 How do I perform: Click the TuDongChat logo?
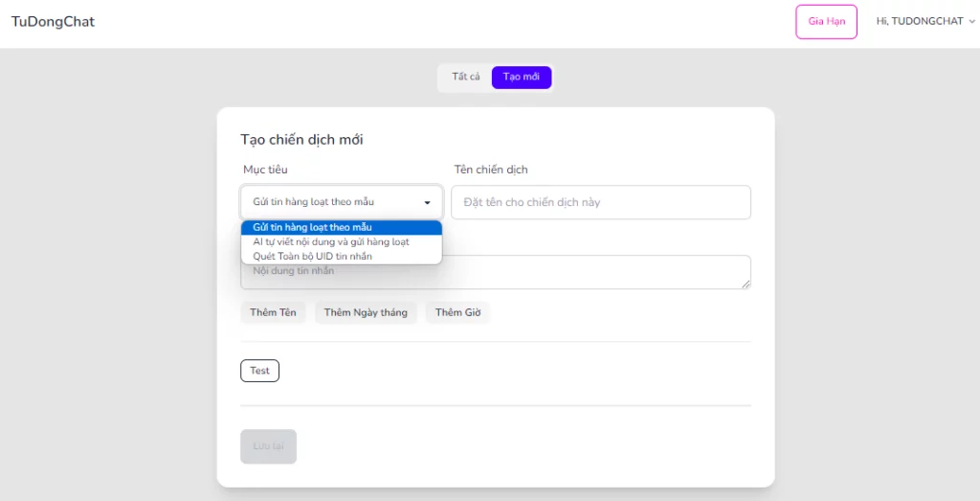pos(54,22)
